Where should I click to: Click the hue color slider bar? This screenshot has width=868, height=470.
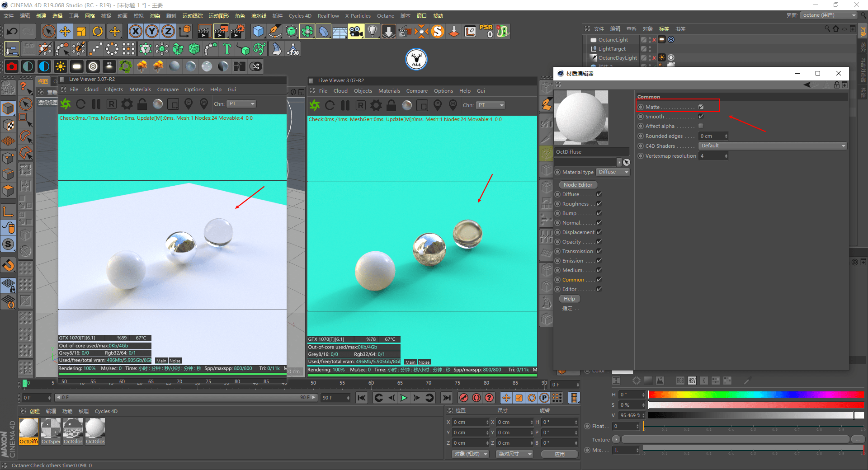tap(755, 395)
